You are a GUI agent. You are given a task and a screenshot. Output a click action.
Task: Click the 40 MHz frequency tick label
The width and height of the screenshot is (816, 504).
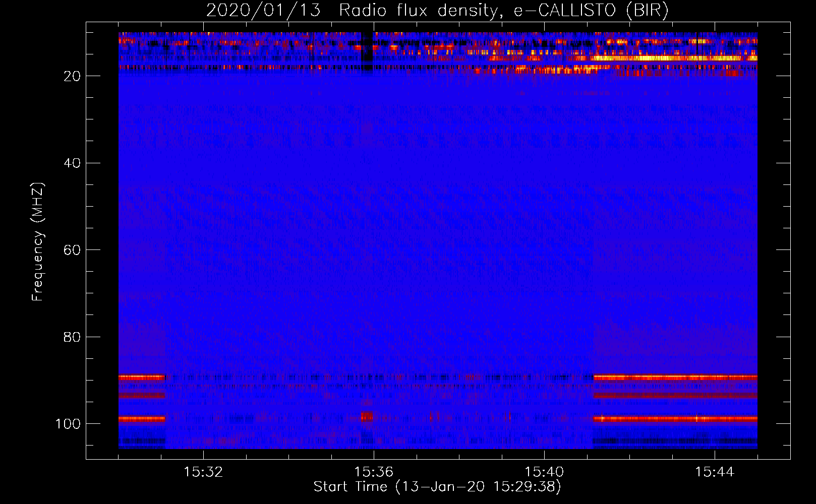coord(72,163)
